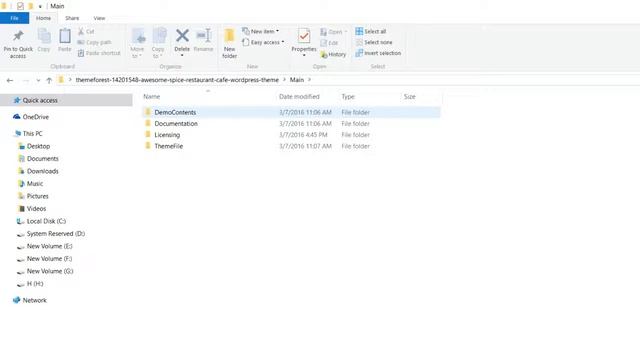The width and height of the screenshot is (640, 360).
Task: Click the Edit ribbon button
Action: 329,43
